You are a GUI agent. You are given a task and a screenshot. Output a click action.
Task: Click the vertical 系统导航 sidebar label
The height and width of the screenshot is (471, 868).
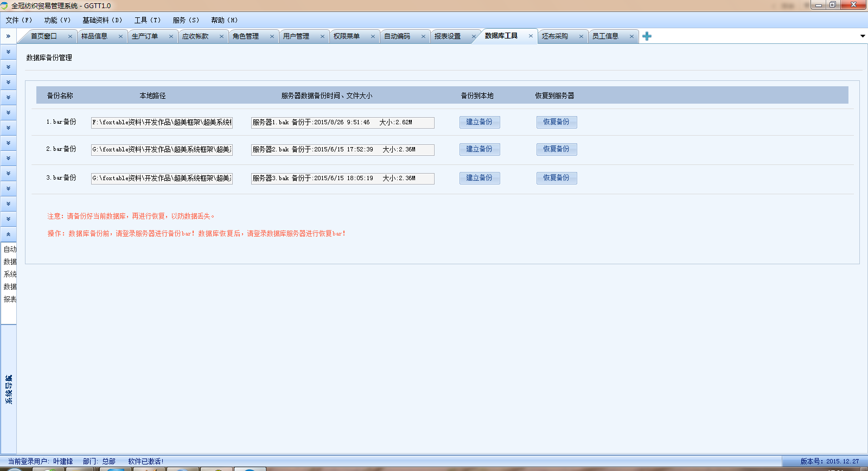(9, 389)
